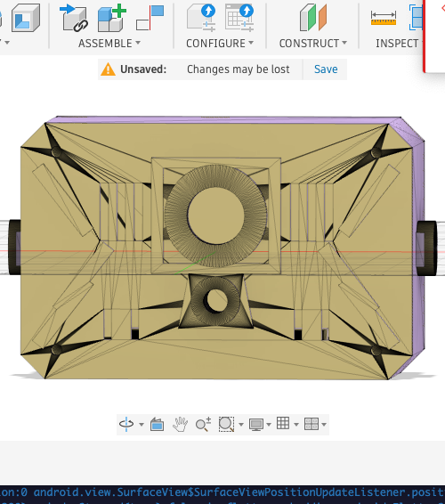The image size is (445, 504).
Task: Open the ASSEMBLE dropdown menu
Action: click(x=109, y=43)
